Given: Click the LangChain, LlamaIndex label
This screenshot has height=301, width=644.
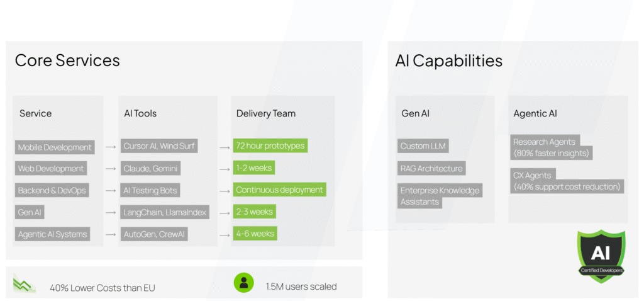Looking at the screenshot, I should coord(165,212).
